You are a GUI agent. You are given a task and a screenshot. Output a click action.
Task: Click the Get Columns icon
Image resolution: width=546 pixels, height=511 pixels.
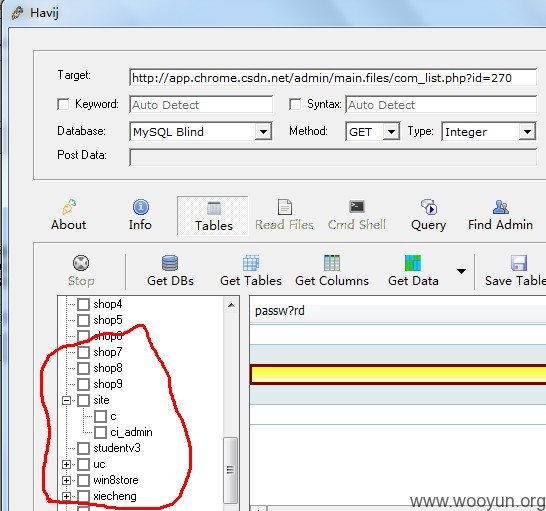332,263
